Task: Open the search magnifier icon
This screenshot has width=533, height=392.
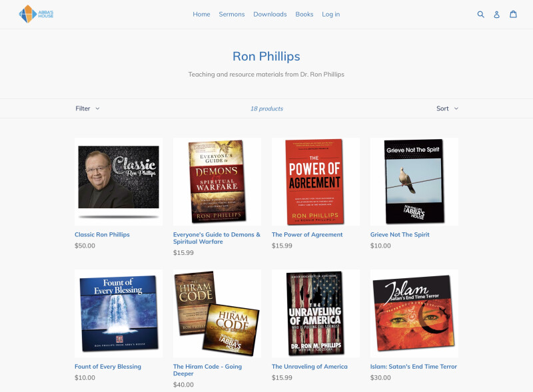Action: coord(480,14)
